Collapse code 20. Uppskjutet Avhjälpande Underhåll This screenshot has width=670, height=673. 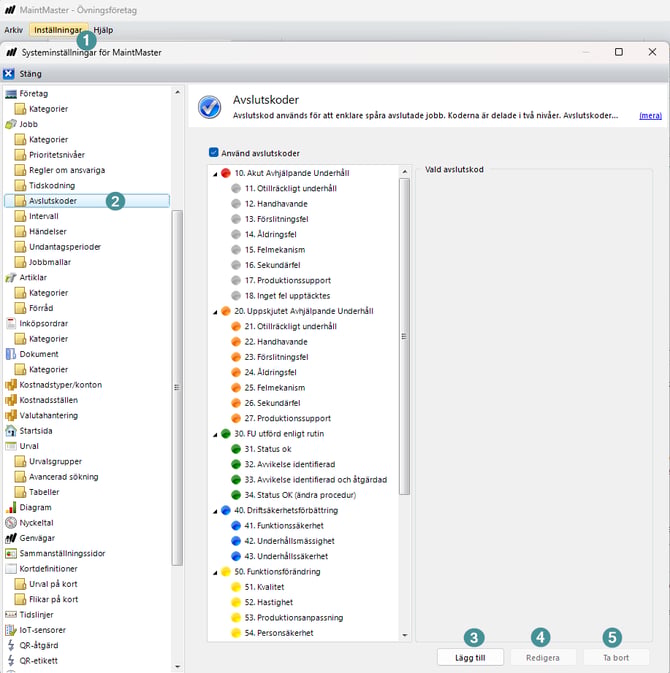tap(215, 312)
